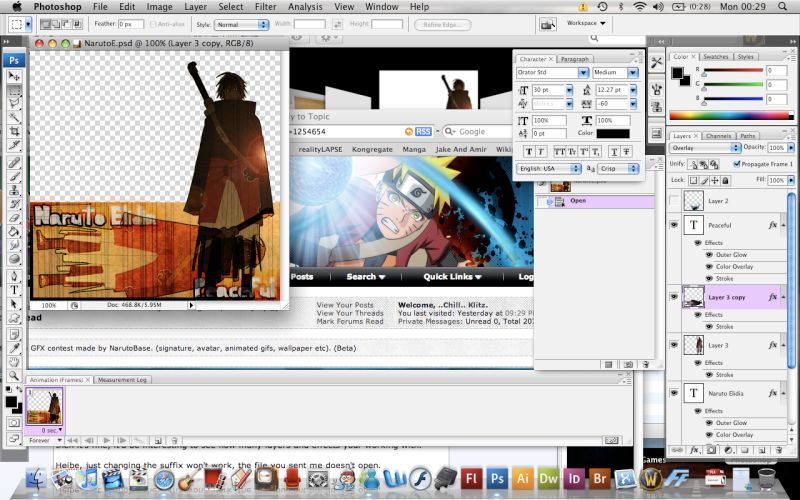Open the Opacity slider arrow in Layers

pyautogui.click(x=791, y=147)
